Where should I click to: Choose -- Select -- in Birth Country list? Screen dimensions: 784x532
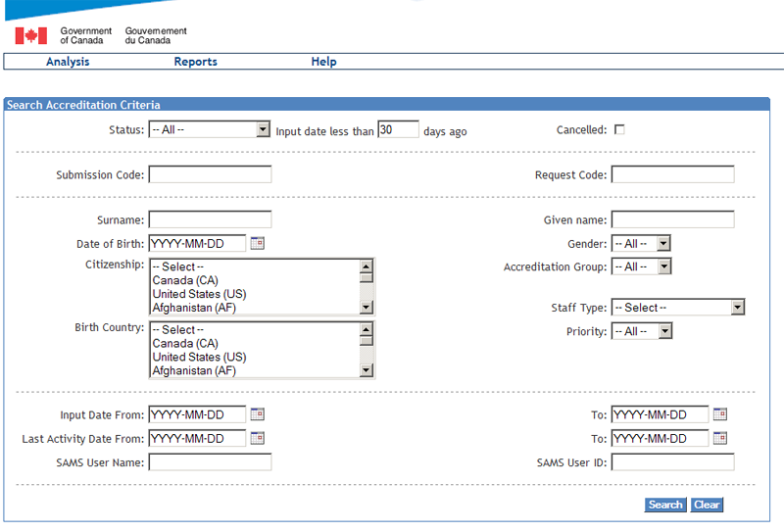point(255,329)
